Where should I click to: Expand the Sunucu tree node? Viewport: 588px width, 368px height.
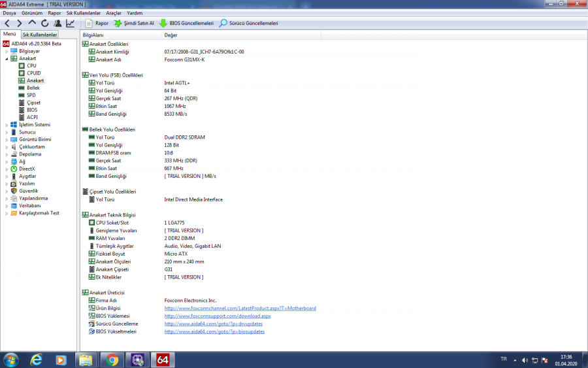click(x=7, y=132)
